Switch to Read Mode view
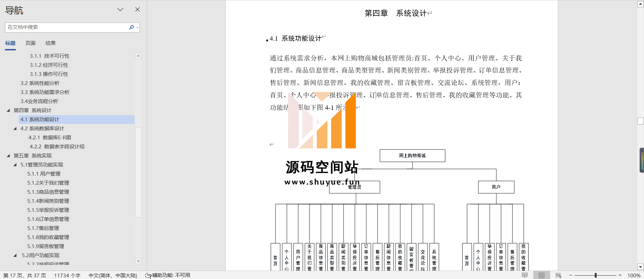The image size is (644, 279). [x=525, y=275]
